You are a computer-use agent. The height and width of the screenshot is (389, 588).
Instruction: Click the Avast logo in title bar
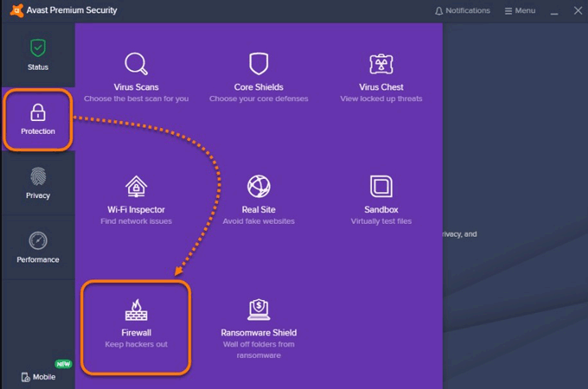pyautogui.click(x=11, y=10)
